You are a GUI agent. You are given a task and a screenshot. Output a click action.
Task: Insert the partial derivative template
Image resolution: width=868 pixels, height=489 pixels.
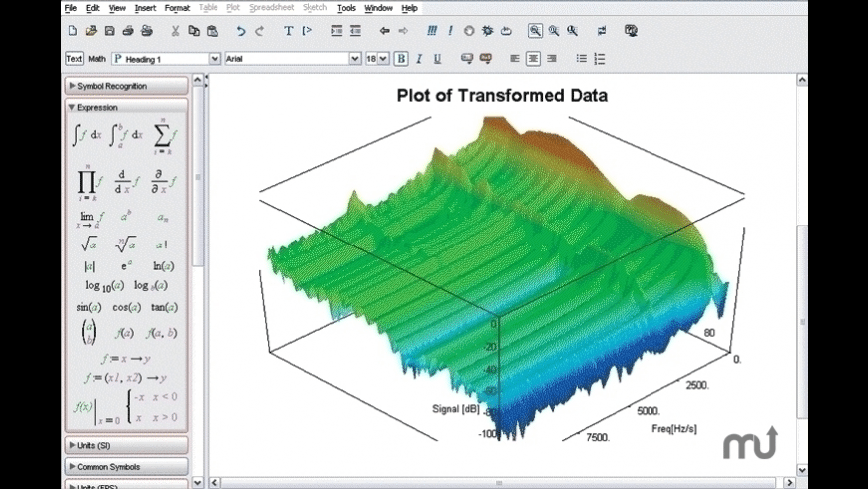[x=164, y=182]
